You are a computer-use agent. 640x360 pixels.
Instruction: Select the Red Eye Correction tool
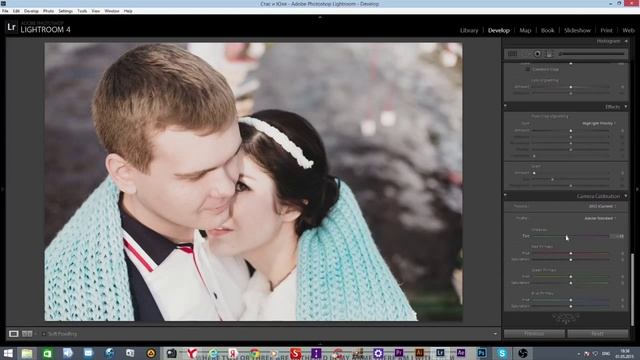(x=538, y=54)
